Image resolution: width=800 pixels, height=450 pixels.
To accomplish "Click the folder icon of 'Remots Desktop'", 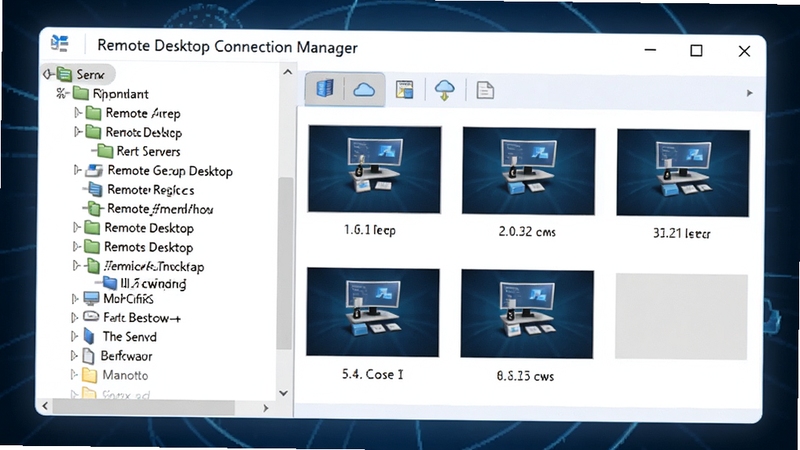I will 91,247.
